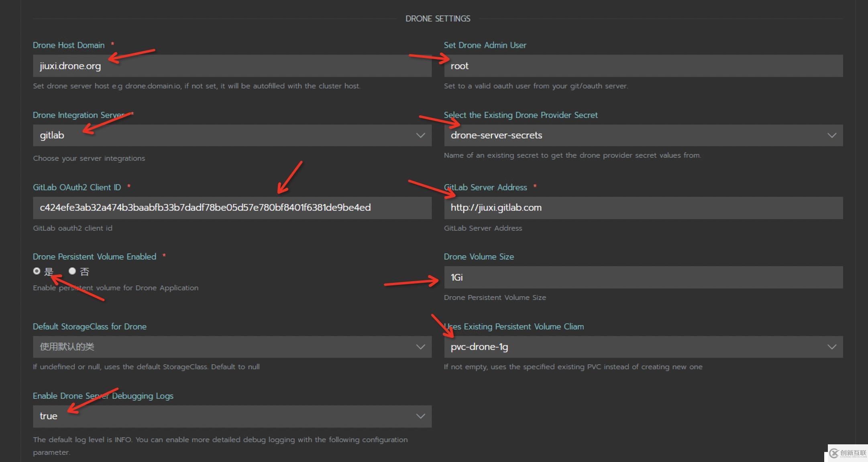
Task: Open the Existing Drone Provider Secret dropdown
Action: (x=643, y=135)
